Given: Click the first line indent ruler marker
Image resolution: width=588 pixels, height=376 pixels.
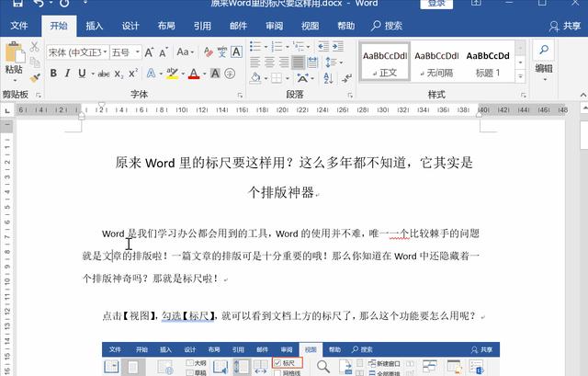Looking at the screenshot, I should tap(102, 105).
